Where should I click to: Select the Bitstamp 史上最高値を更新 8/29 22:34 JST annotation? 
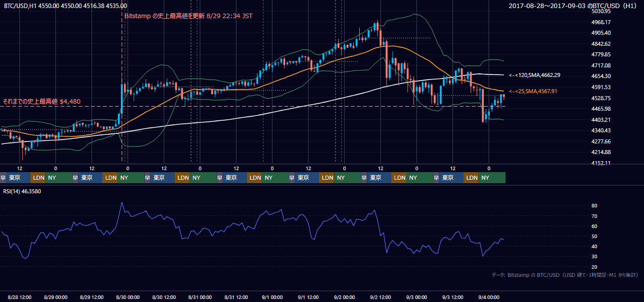(x=188, y=16)
